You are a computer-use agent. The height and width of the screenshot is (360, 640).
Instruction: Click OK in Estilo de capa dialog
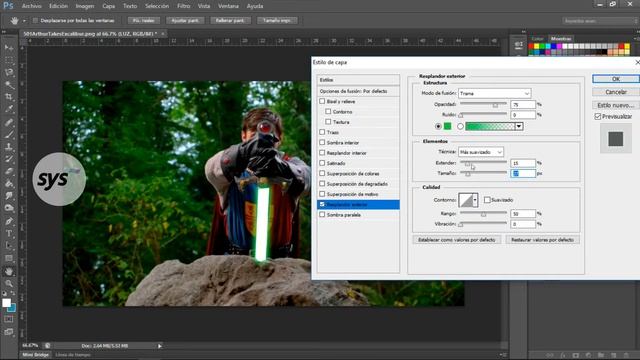tap(616, 79)
